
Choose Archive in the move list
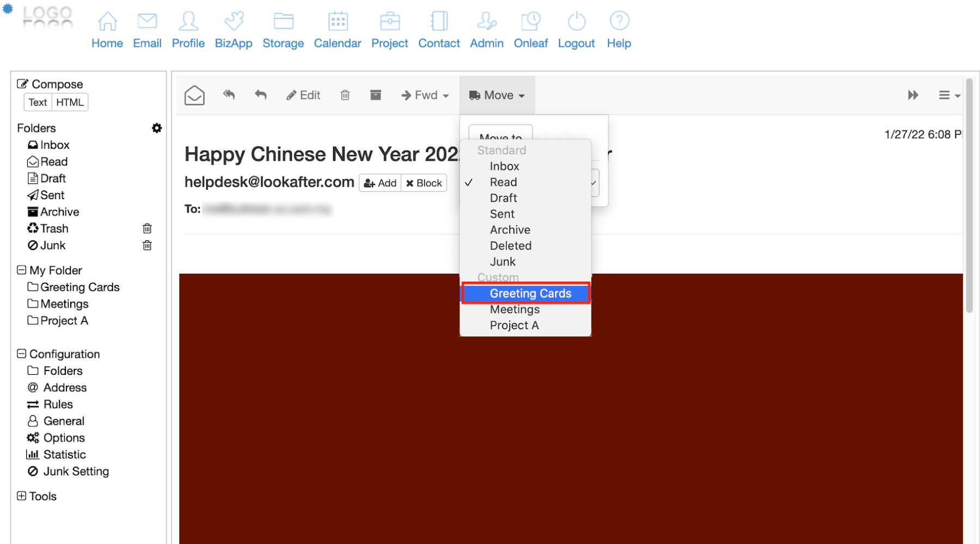click(510, 230)
